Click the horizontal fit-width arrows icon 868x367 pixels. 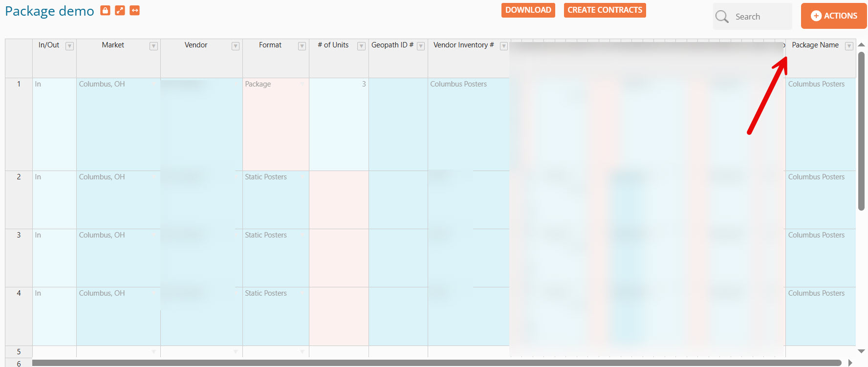[135, 11]
